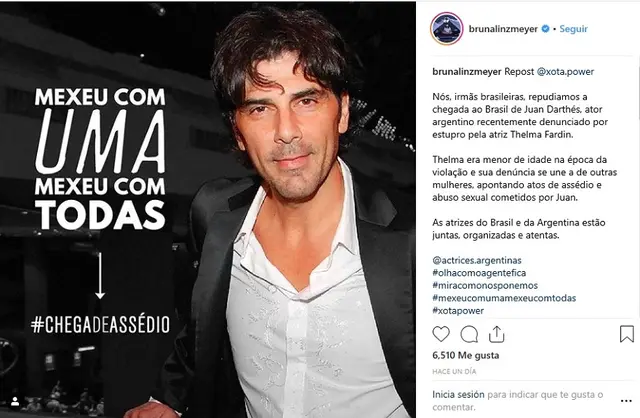Viewport: 640px width, 418px height.
Task: Follow the account with Seguir
Action: tap(573, 29)
